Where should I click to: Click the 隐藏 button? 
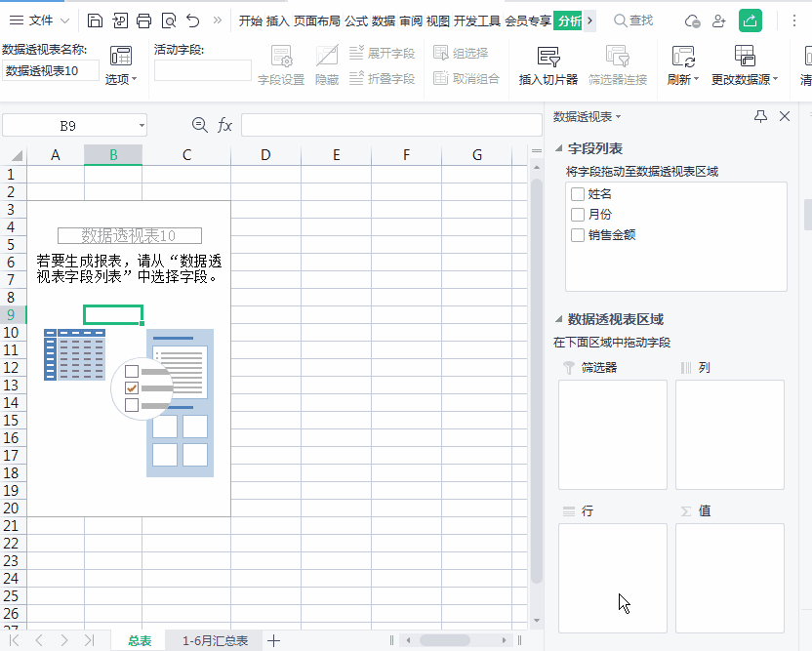[x=327, y=65]
